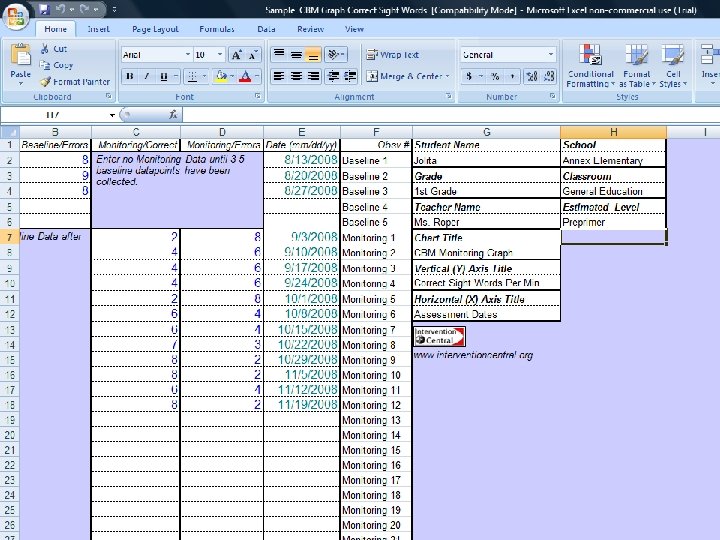Switch to the Home tab
Image resolution: width=720 pixels, height=540 pixels.
point(56,29)
